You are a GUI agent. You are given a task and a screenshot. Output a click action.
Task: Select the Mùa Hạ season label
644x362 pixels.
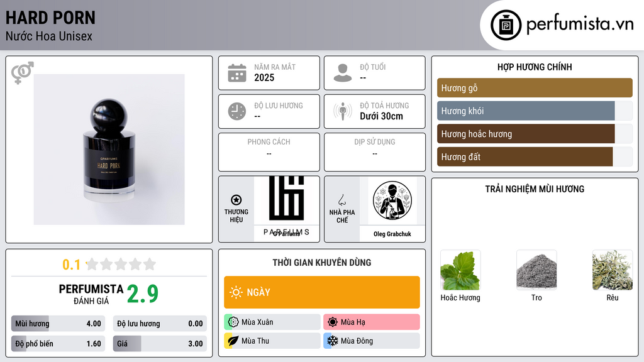coord(353,322)
